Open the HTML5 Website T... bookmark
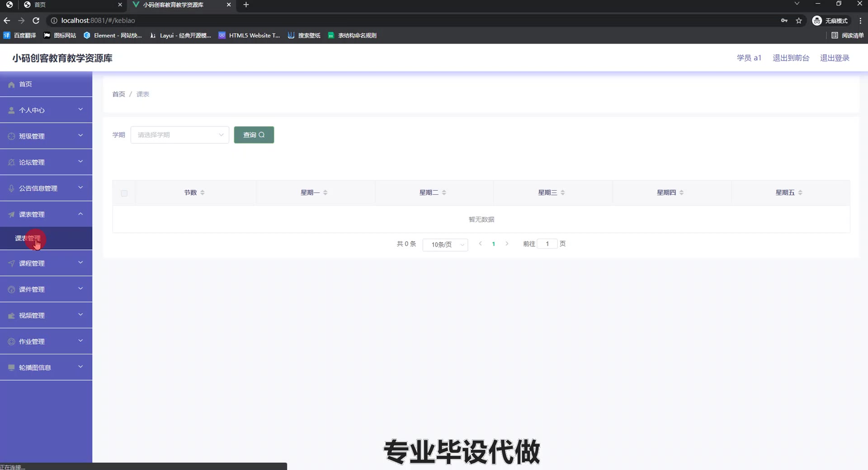The height and width of the screenshot is (470, 868). [249, 35]
